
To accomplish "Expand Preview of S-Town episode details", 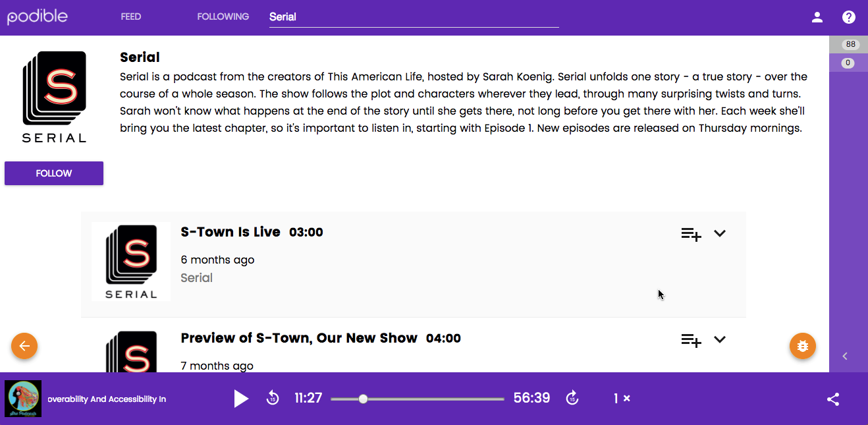I will (x=720, y=339).
